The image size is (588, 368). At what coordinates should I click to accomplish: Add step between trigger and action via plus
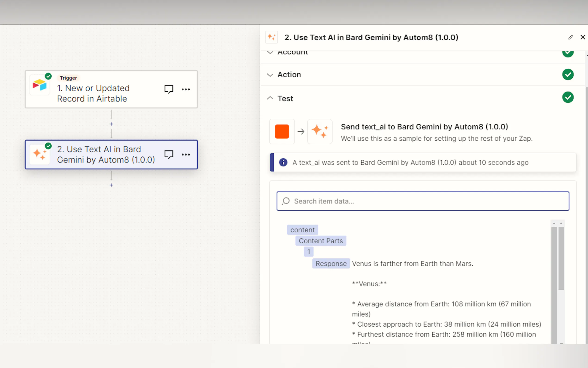(x=111, y=124)
